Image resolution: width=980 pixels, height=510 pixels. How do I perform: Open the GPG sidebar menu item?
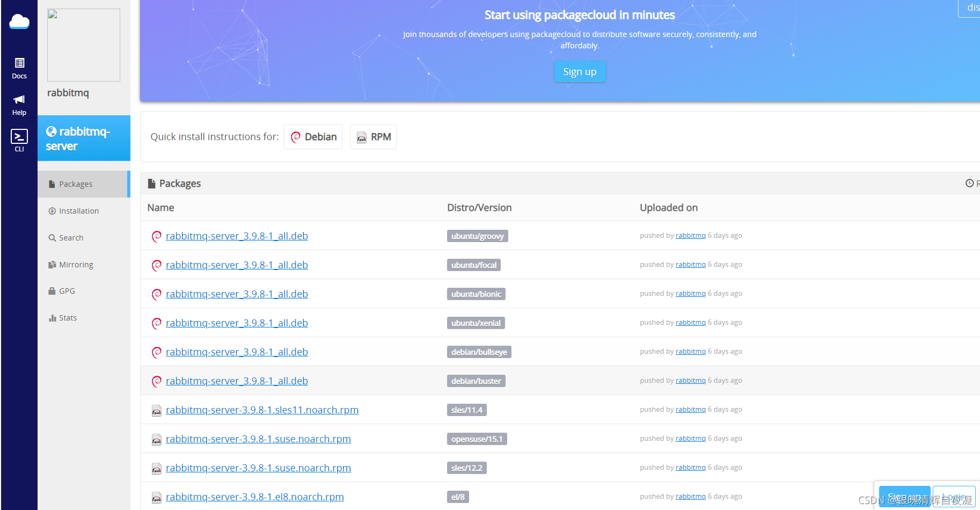tap(84, 291)
